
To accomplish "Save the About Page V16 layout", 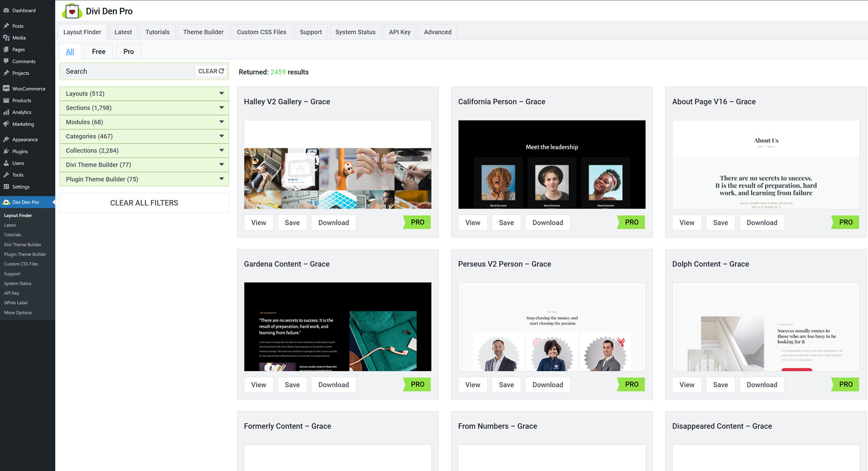I will 720,222.
